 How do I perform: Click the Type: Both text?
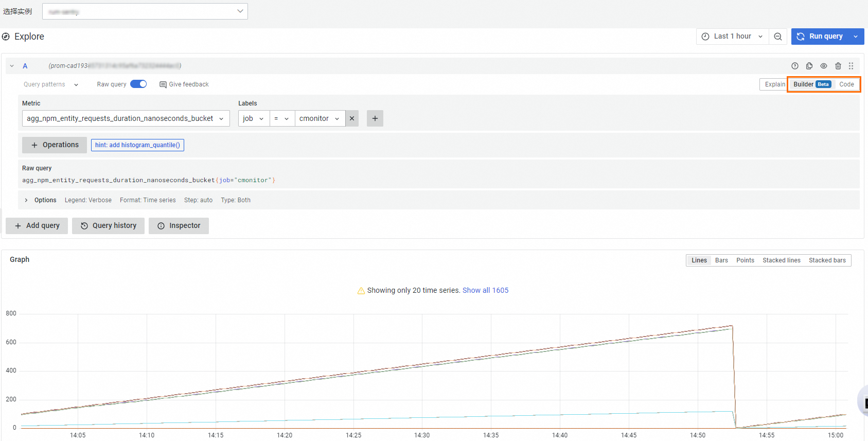pyautogui.click(x=236, y=200)
